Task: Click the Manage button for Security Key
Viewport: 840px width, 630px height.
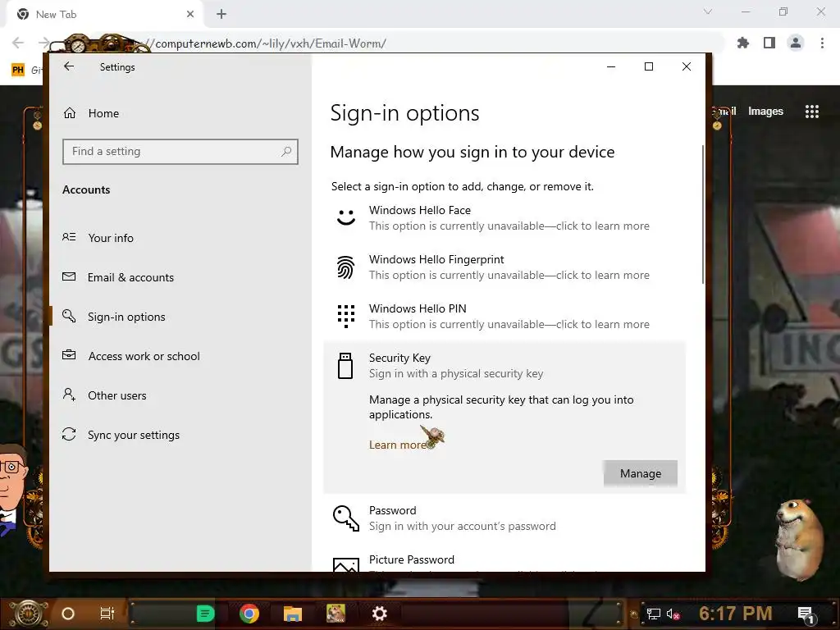Action: [640, 473]
